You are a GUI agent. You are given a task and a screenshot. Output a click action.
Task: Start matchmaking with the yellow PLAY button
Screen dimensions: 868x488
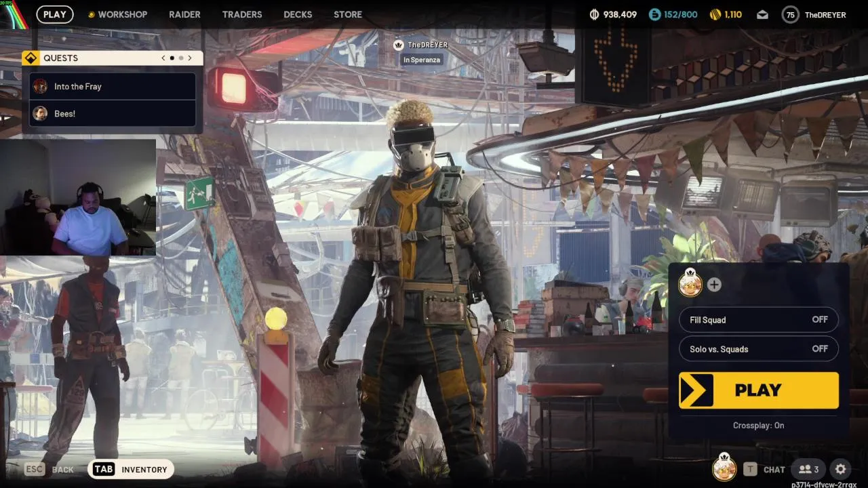[x=759, y=390]
